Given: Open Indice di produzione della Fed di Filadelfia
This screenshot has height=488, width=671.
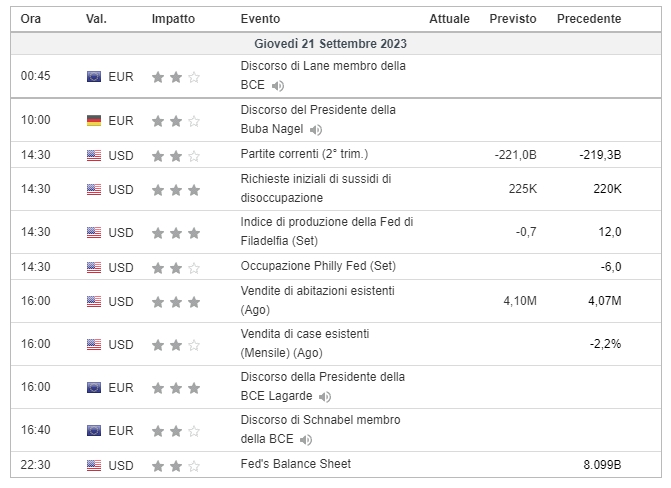Looking at the screenshot, I should (327, 231).
